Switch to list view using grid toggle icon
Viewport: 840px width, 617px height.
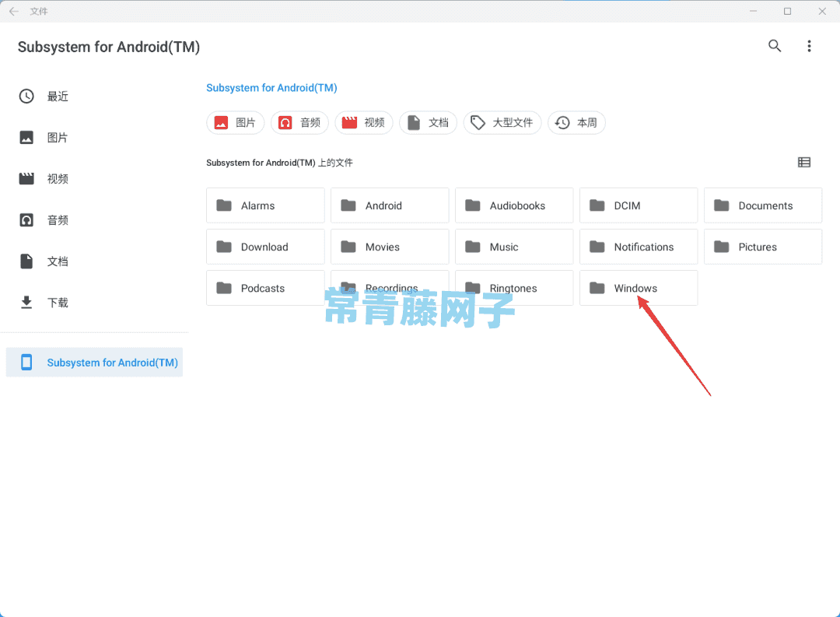(x=804, y=163)
